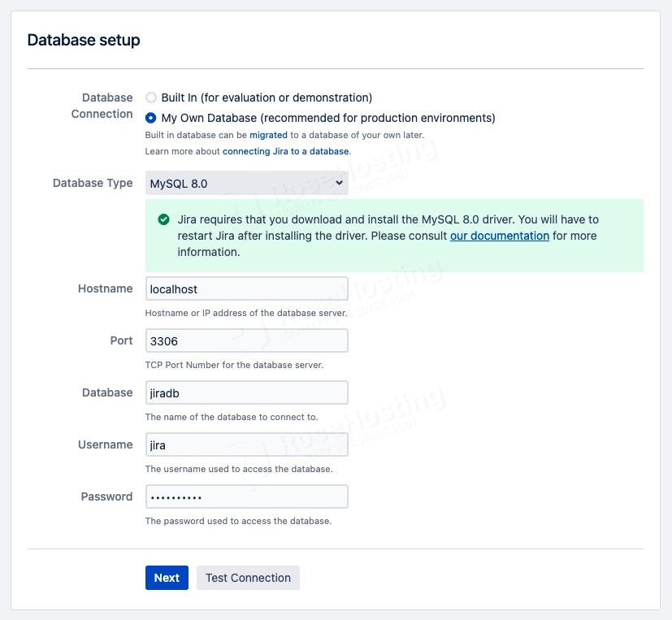
Task: Click the Database Type dropdown chevron arrow
Action: tap(339, 183)
